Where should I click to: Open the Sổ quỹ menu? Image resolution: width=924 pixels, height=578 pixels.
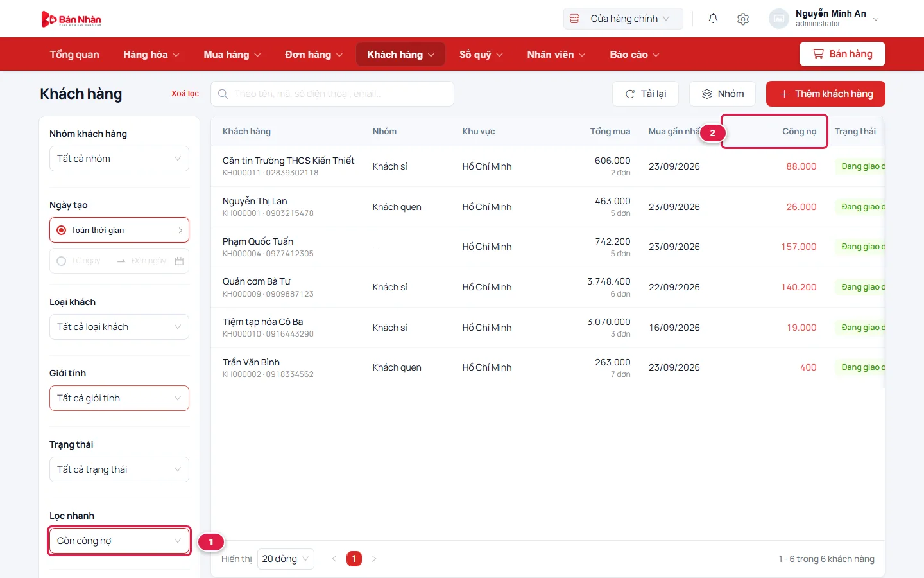481,55
